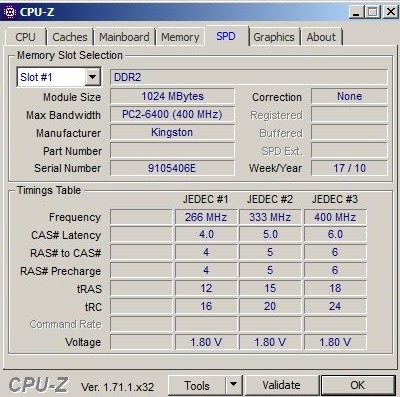Click the DDR2 memory type field

point(249,77)
